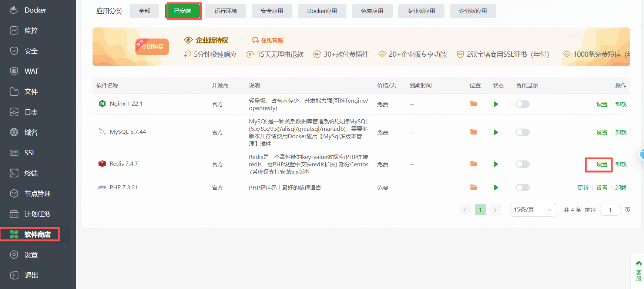
Task: Click the 软件名称 column header
Action: (107, 85)
